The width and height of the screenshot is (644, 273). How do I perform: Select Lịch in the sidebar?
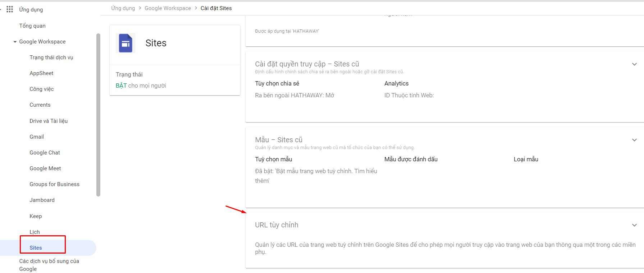pyautogui.click(x=35, y=232)
